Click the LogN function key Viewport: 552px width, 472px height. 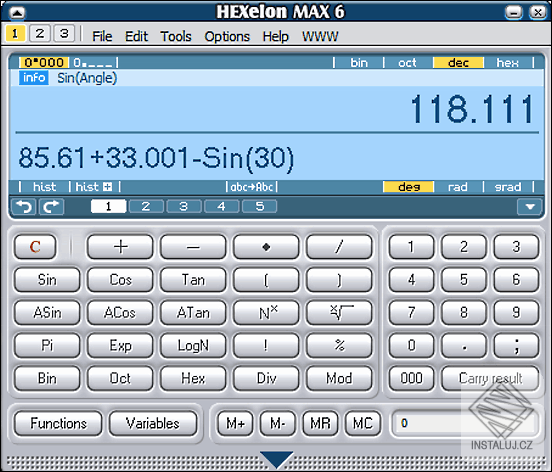[193, 345]
